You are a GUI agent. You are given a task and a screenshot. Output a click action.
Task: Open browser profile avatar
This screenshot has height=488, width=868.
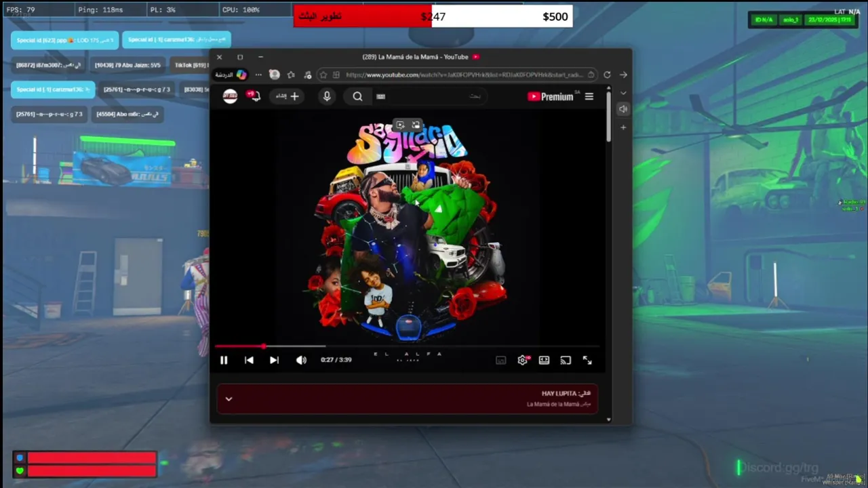(x=274, y=75)
